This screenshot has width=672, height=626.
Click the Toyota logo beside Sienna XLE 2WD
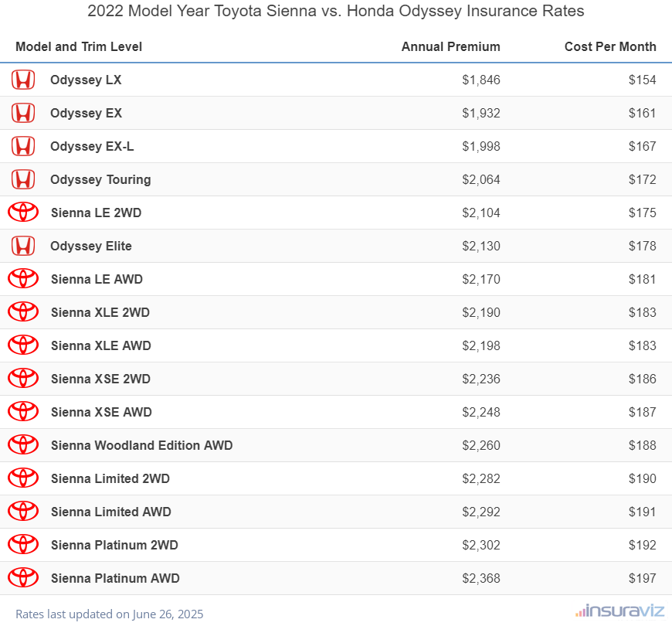23,312
